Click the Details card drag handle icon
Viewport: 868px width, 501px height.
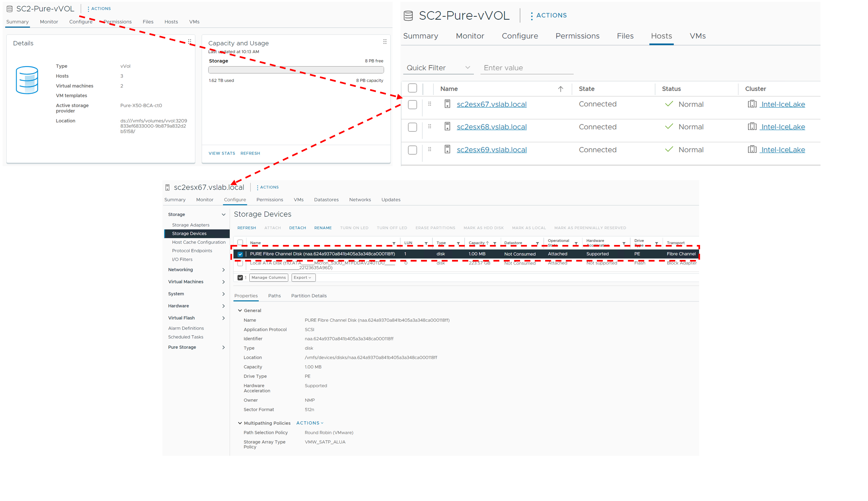[190, 42]
